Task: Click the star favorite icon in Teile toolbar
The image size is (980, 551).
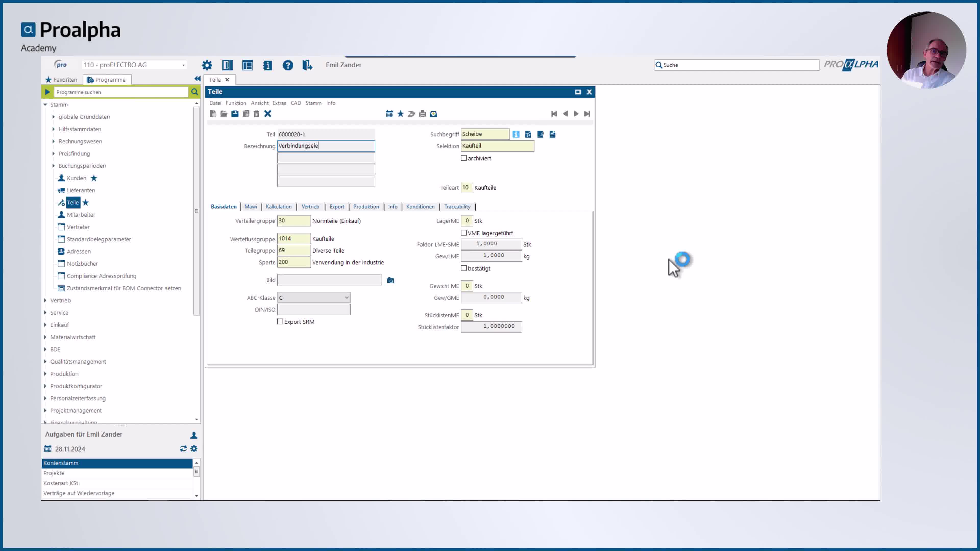Action: click(401, 114)
